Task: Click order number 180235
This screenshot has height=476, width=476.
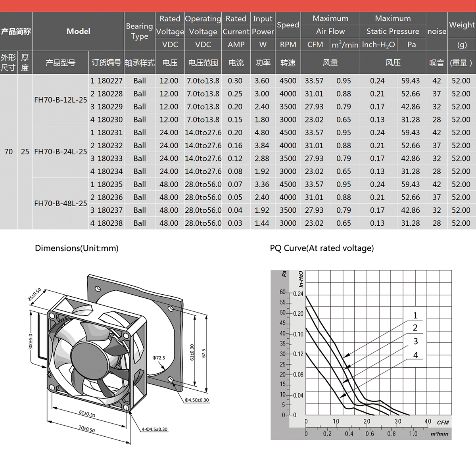Action: (x=110, y=184)
